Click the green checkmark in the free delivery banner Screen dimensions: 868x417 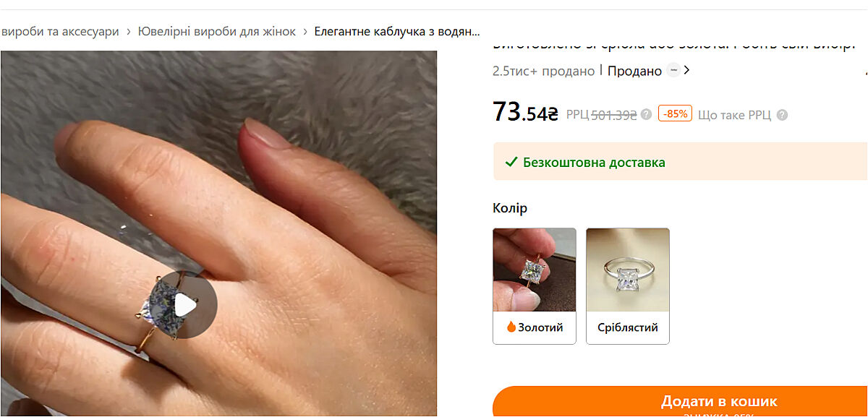pos(511,162)
